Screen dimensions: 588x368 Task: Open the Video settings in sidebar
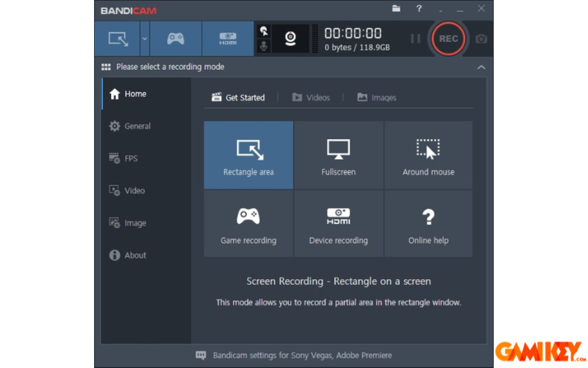pyautogui.click(x=146, y=191)
